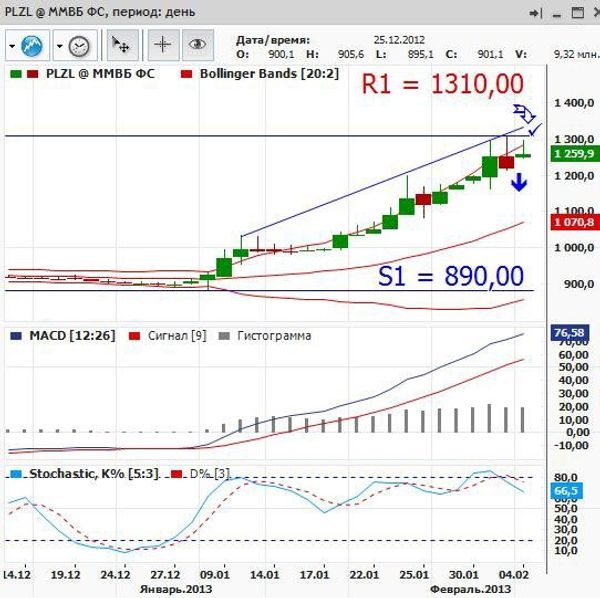Click the clock period icon
This screenshot has width=600, height=598.
(x=79, y=46)
